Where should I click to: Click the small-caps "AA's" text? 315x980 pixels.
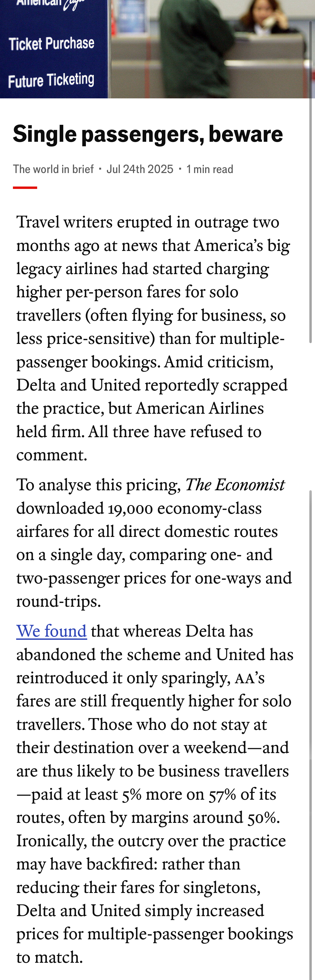click(x=250, y=678)
